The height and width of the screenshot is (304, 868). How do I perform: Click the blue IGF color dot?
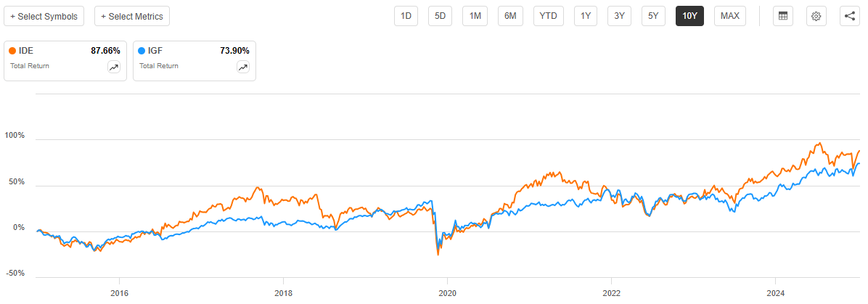click(142, 51)
